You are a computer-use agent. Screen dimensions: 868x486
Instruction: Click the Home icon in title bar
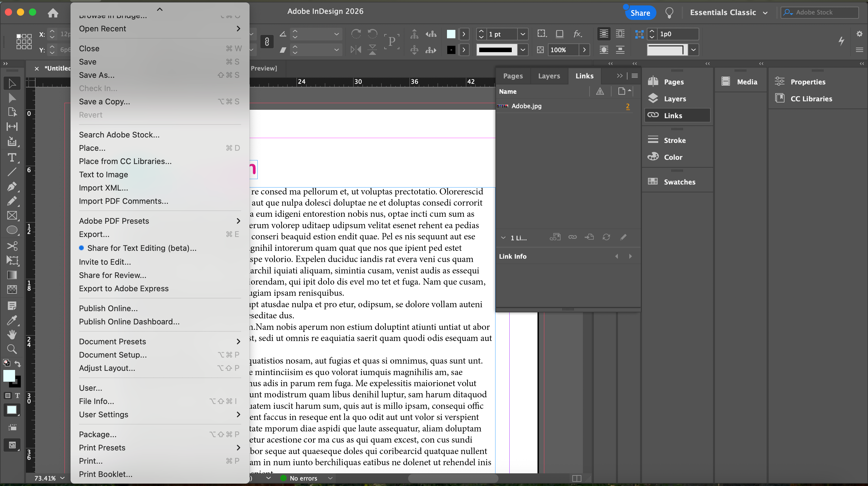pos(53,13)
